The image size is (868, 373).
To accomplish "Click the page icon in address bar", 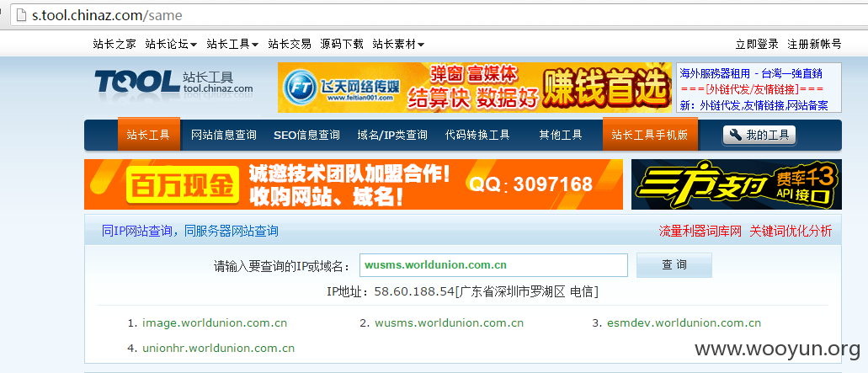I will (21, 15).
